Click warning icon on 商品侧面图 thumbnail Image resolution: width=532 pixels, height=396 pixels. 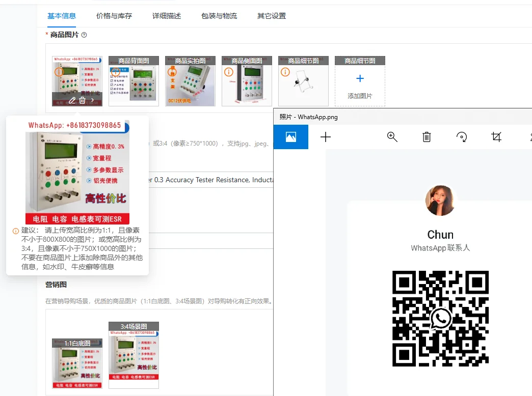coord(229,72)
